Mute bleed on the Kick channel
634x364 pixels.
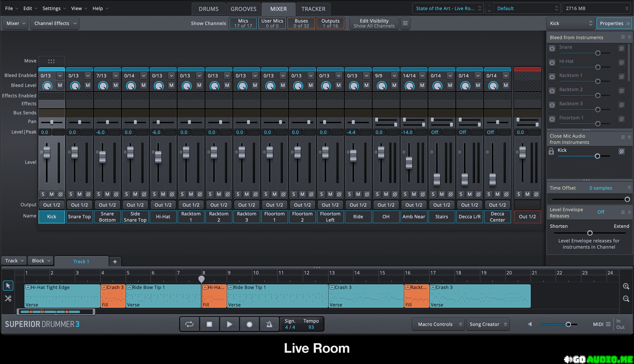[x=60, y=85]
